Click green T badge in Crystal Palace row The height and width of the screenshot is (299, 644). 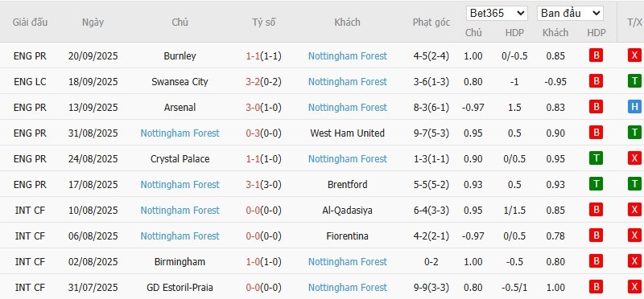[x=596, y=158]
